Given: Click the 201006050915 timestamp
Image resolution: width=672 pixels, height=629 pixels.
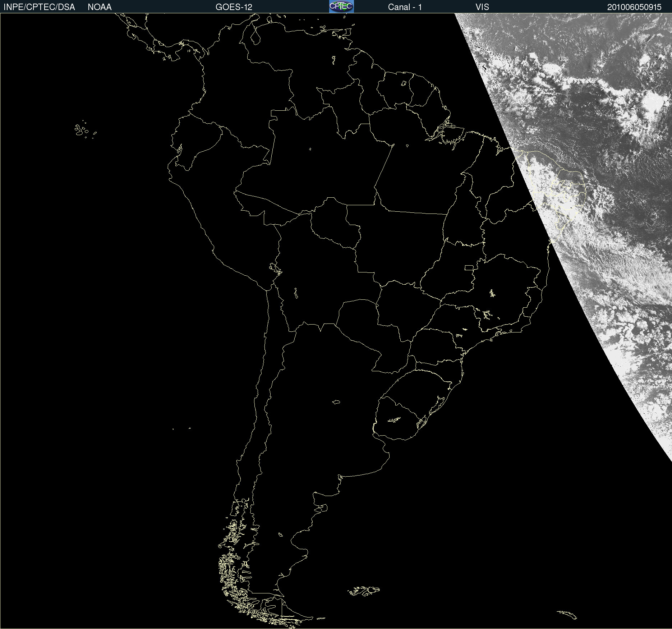Looking at the screenshot, I should [634, 7].
